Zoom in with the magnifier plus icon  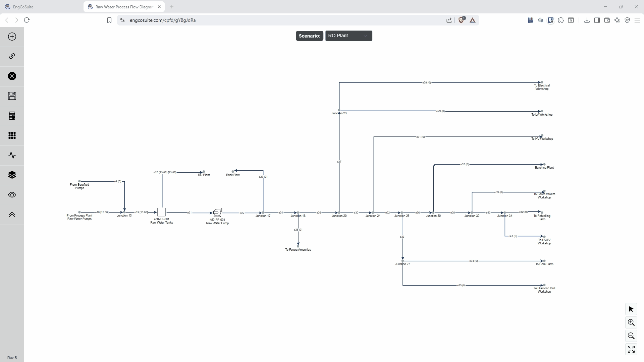(631, 322)
